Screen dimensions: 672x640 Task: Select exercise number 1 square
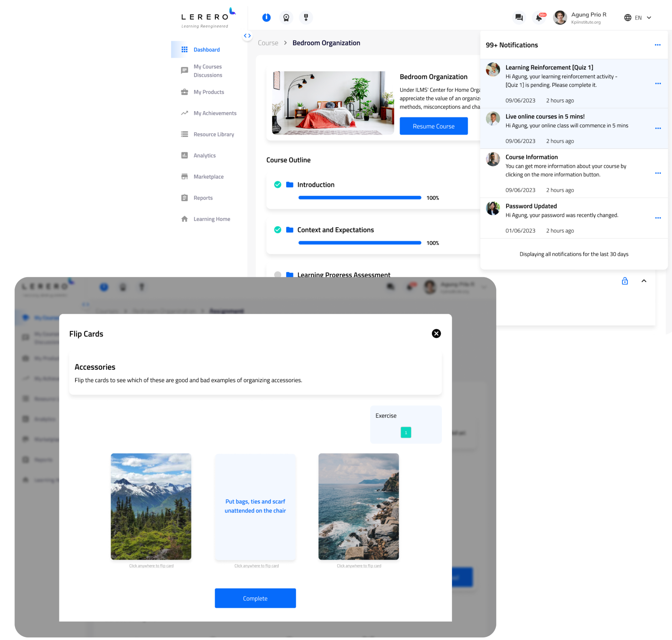pyautogui.click(x=406, y=432)
